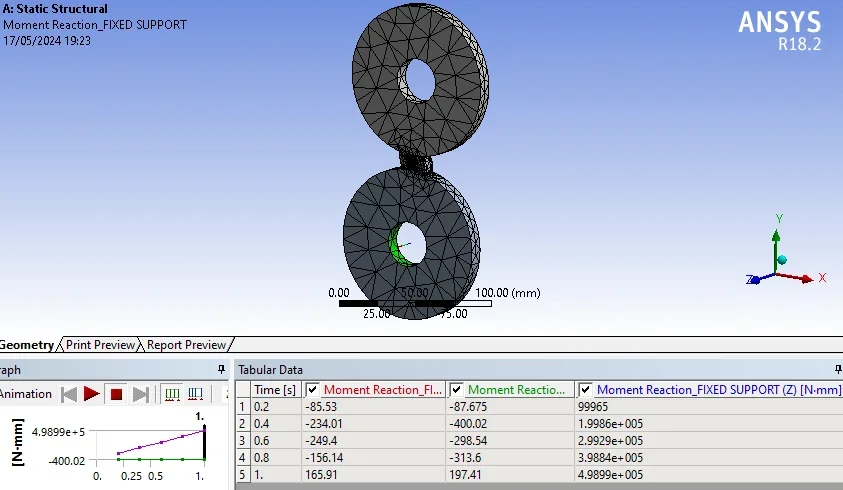Select the Distributed animation frames icon

(x=172, y=394)
